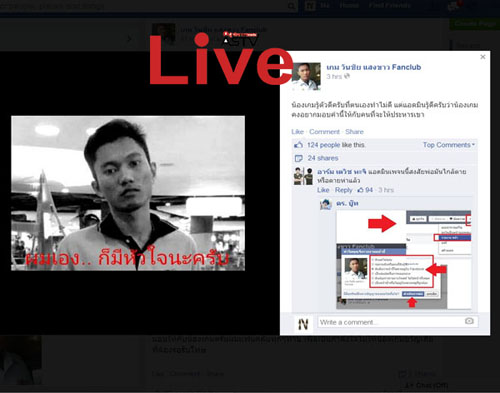Open the Fanclub page profile picture

click(306, 76)
